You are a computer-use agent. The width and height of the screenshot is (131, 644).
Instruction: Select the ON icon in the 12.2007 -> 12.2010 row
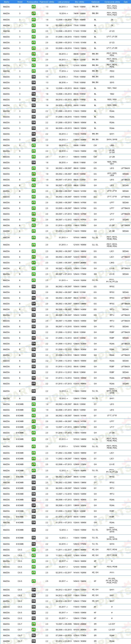34,494
